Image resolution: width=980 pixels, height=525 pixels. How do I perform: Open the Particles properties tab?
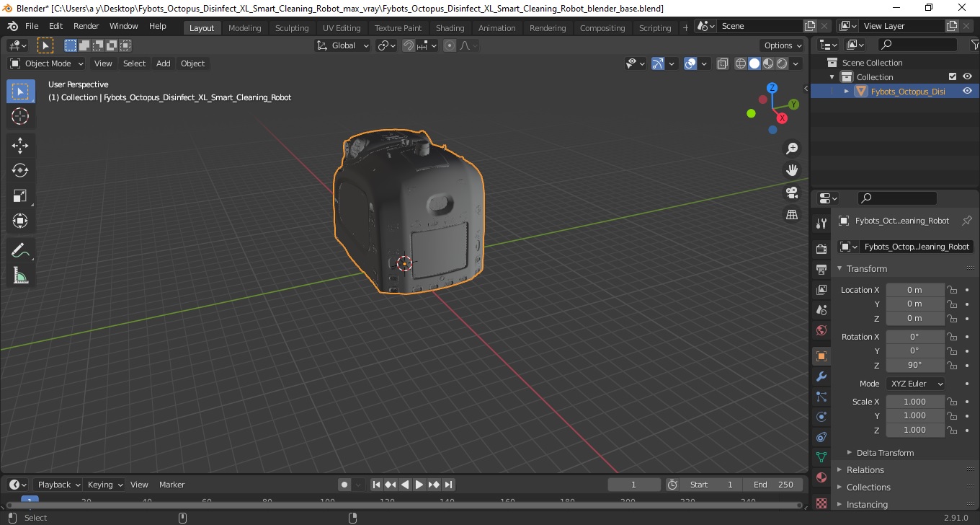pyautogui.click(x=821, y=397)
